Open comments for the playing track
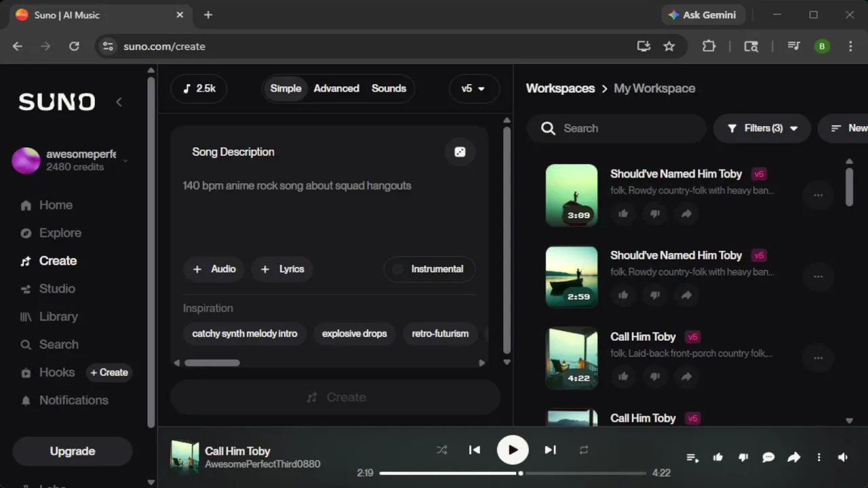Screen dimensions: 868x488 coord(768,457)
